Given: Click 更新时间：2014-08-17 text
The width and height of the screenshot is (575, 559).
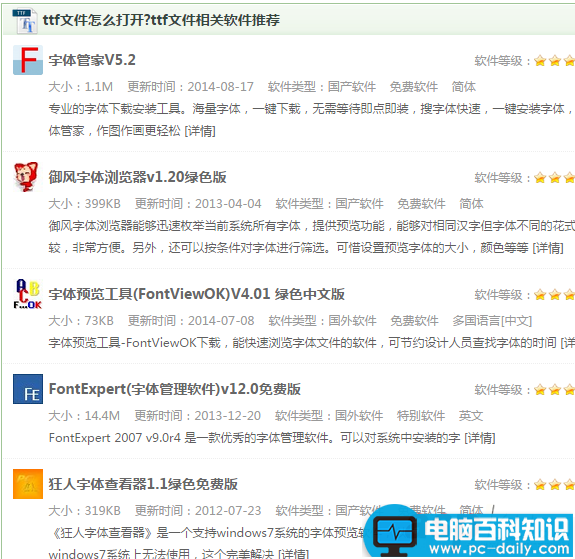Looking at the screenshot, I should point(191,87).
